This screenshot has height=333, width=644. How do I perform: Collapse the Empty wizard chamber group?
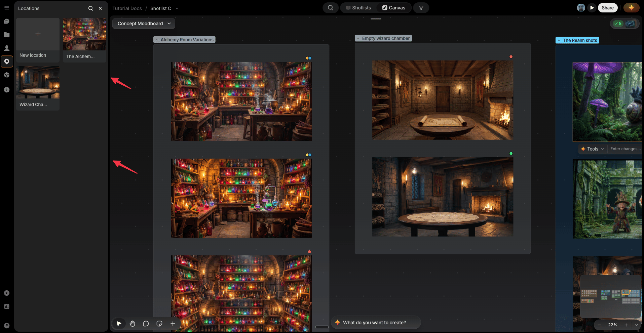(358, 38)
